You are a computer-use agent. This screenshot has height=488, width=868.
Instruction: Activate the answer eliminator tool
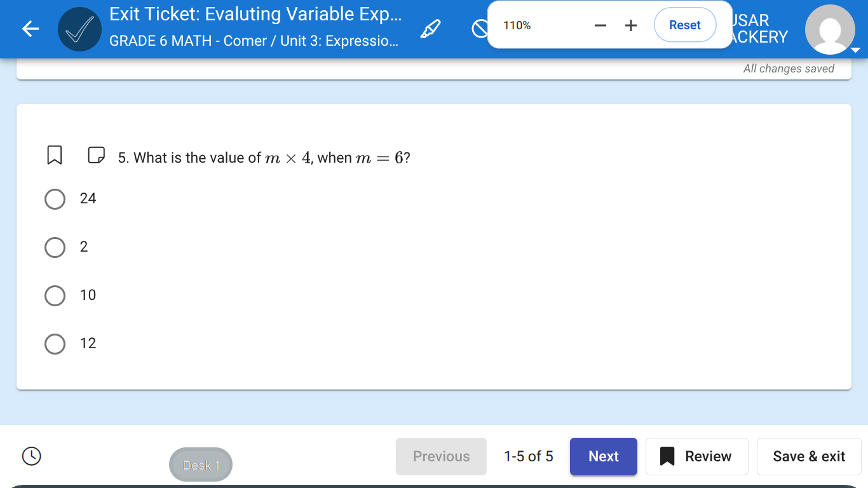pyautogui.click(x=481, y=29)
